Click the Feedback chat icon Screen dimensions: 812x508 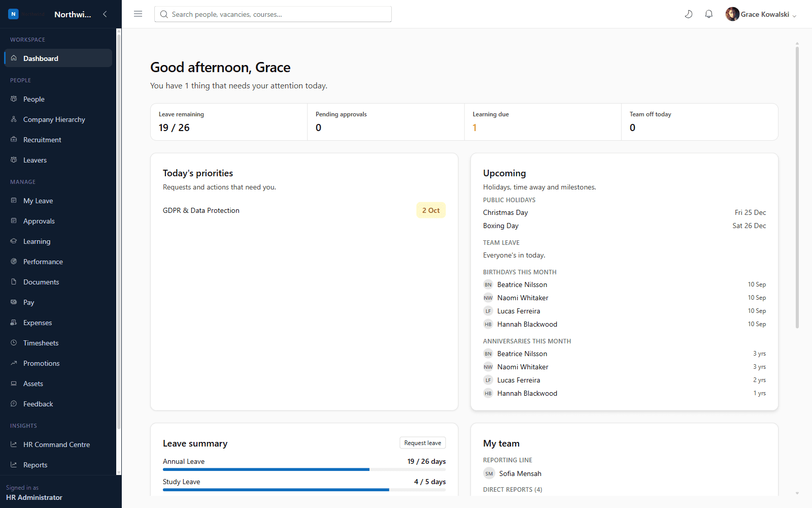[x=14, y=404]
